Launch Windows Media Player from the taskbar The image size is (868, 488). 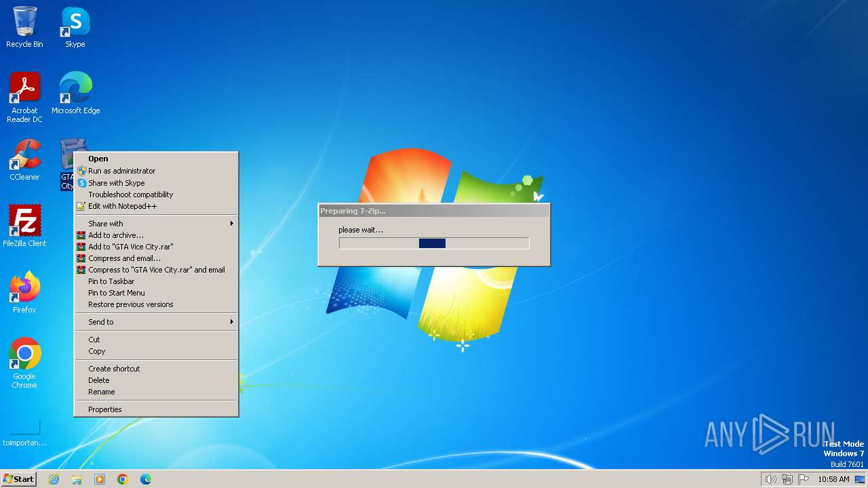(x=100, y=479)
